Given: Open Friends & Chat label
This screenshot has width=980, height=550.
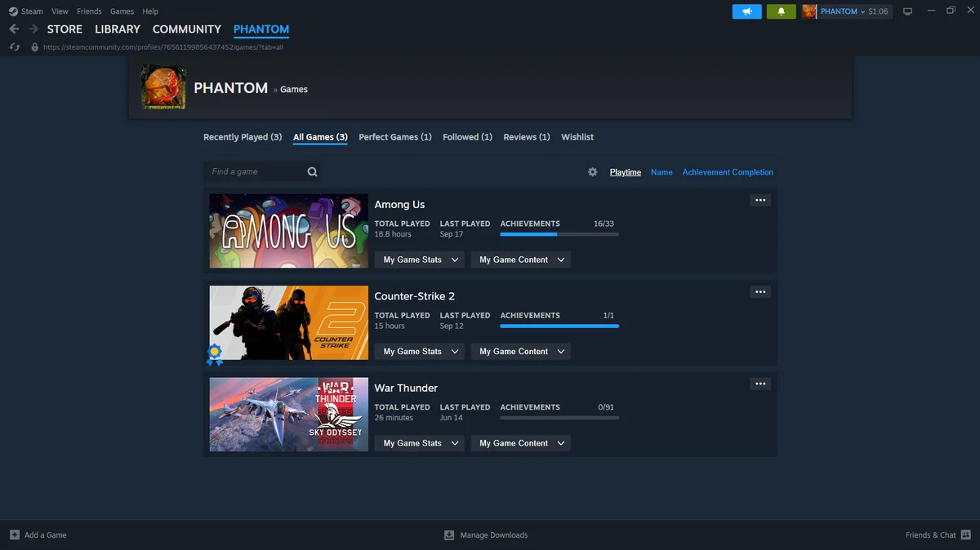Looking at the screenshot, I should point(930,535).
